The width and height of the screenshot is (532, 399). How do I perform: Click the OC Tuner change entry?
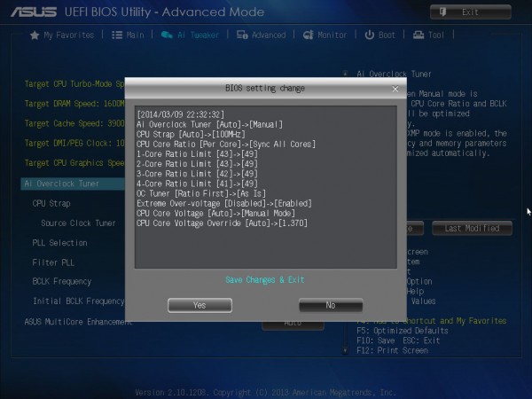[x=201, y=193]
